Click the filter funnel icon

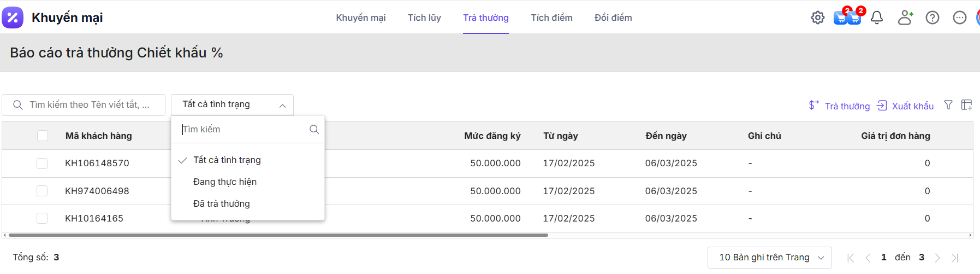(948, 105)
